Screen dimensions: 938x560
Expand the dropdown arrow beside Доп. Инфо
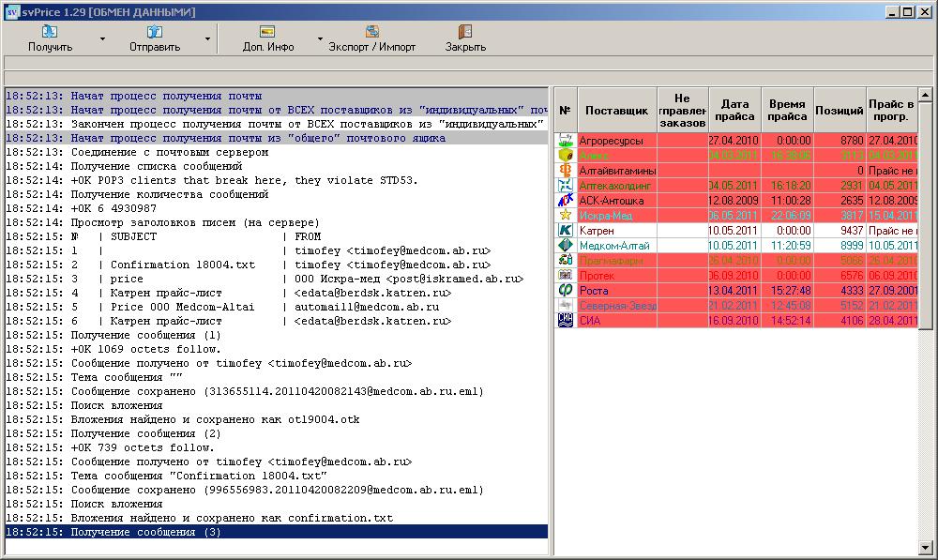320,39
